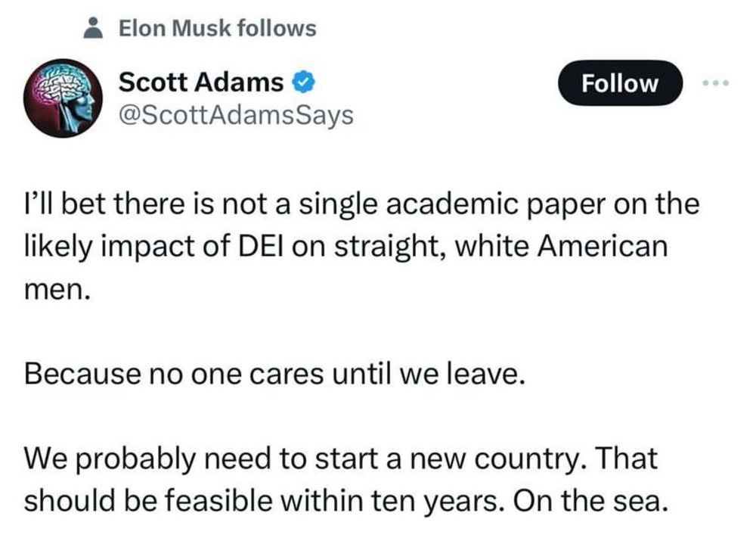Open Scott Adams profile via display name
This screenshot has height=541, width=756.
click(199, 82)
